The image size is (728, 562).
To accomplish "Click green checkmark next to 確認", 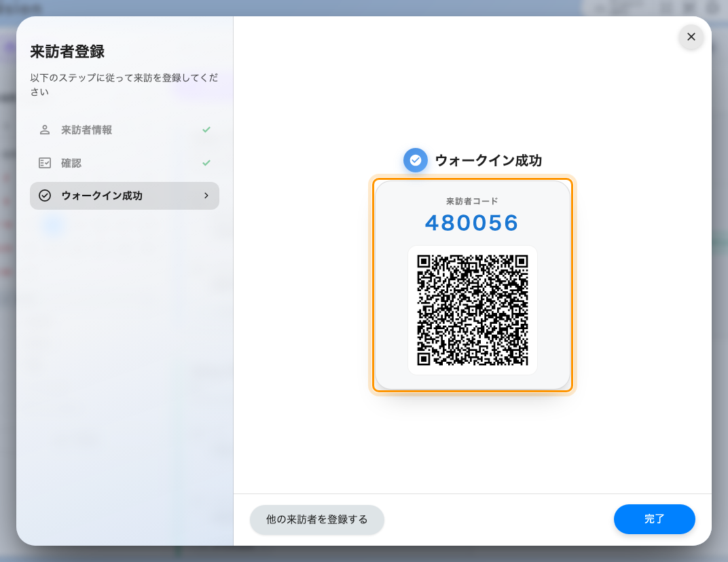I will (206, 163).
